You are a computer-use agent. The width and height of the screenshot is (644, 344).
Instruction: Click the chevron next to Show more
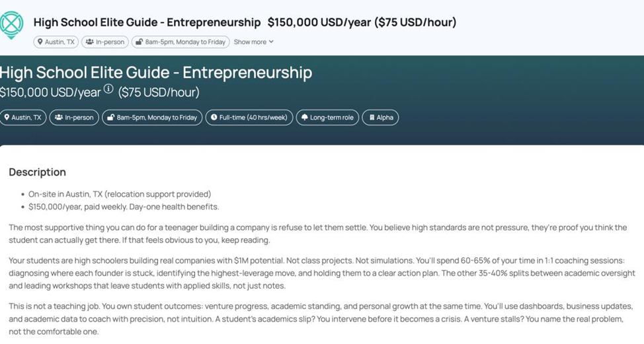(x=271, y=42)
